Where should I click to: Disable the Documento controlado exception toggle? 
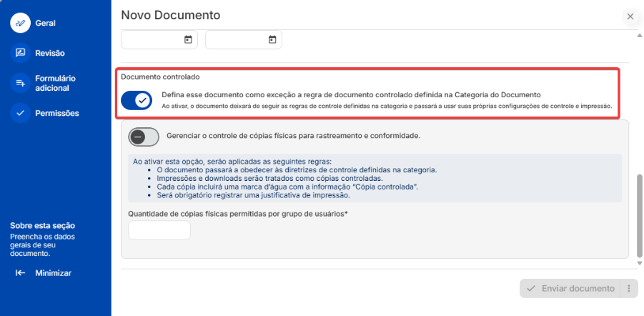[x=137, y=101]
